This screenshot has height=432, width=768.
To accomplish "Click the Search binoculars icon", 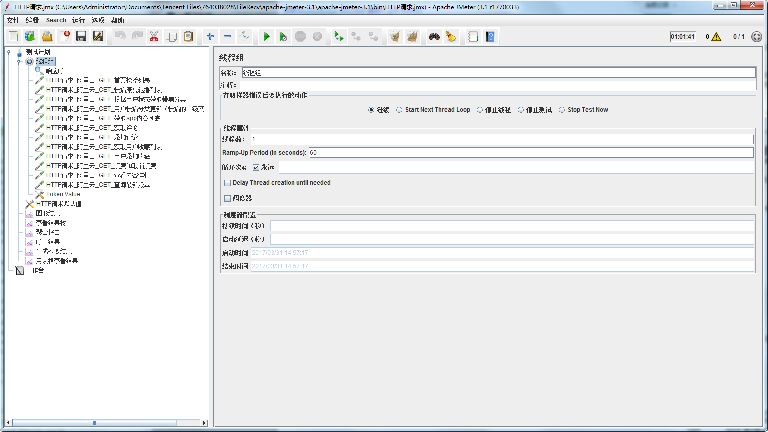I will pos(434,37).
